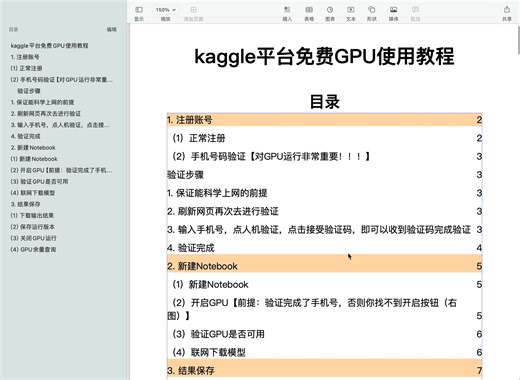Select sidebar item (4) GPU余量查询
Image resolution: width=520 pixels, height=380 pixels.
33,250
